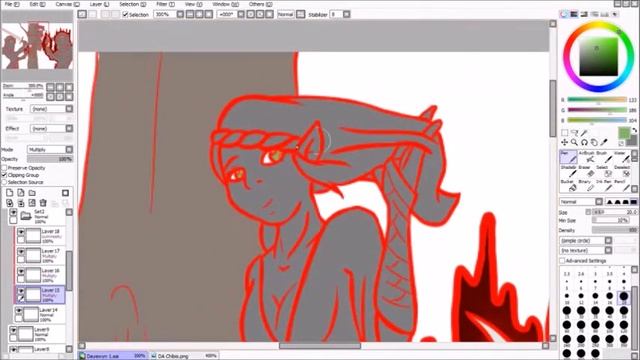
Task: Show the RGB slider panel
Action: point(574,14)
